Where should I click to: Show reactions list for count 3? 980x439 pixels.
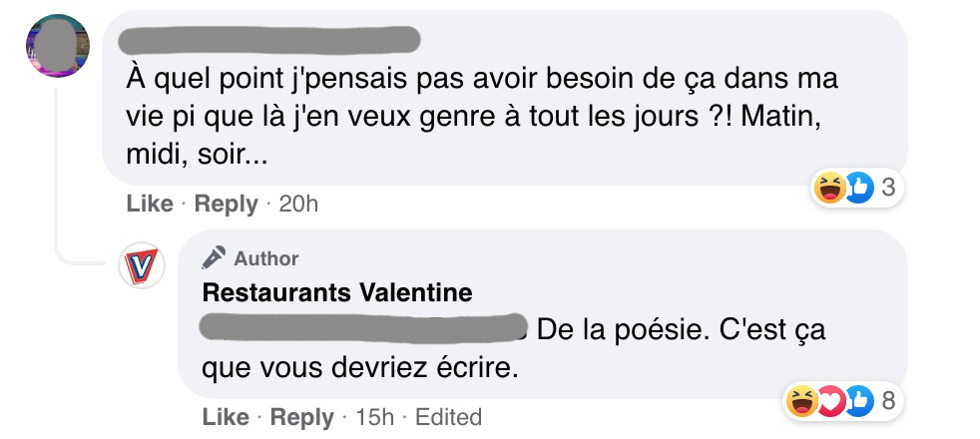(x=887, y=187)
